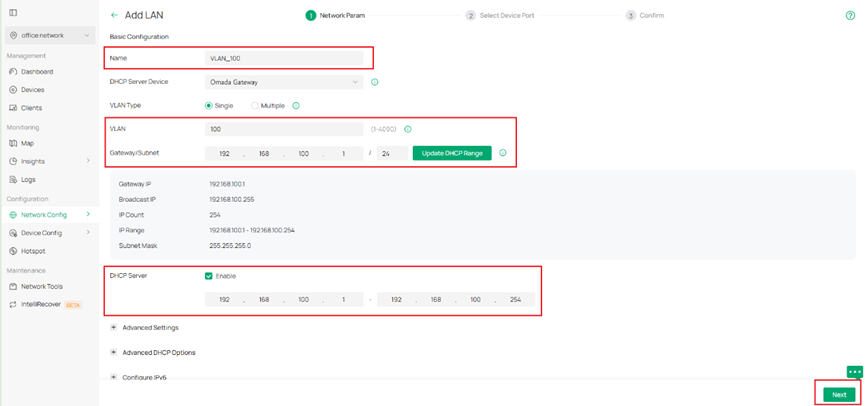This screenshot has height=406, width=865.
Task: Click info icon beside Update DHCP Range
Action: (x=502, y=153)
